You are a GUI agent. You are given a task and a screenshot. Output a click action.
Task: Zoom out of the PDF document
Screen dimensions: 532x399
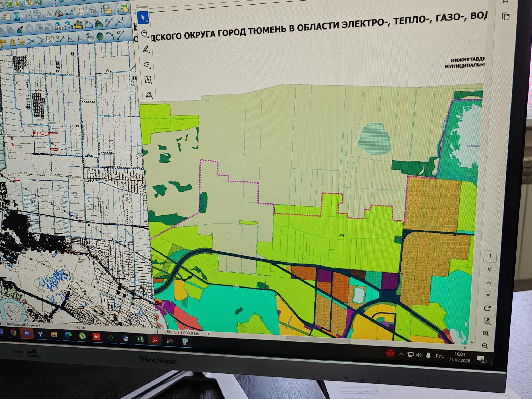point(485,346)
